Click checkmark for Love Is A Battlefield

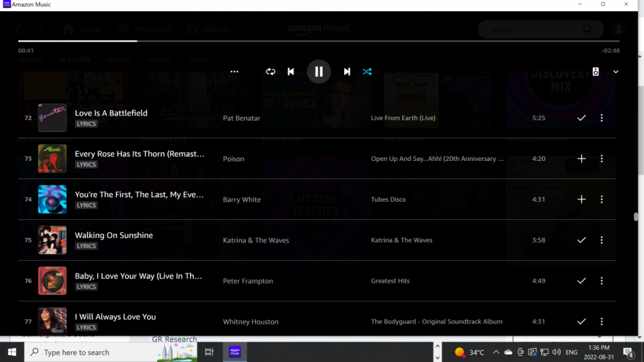pos(581,118)
